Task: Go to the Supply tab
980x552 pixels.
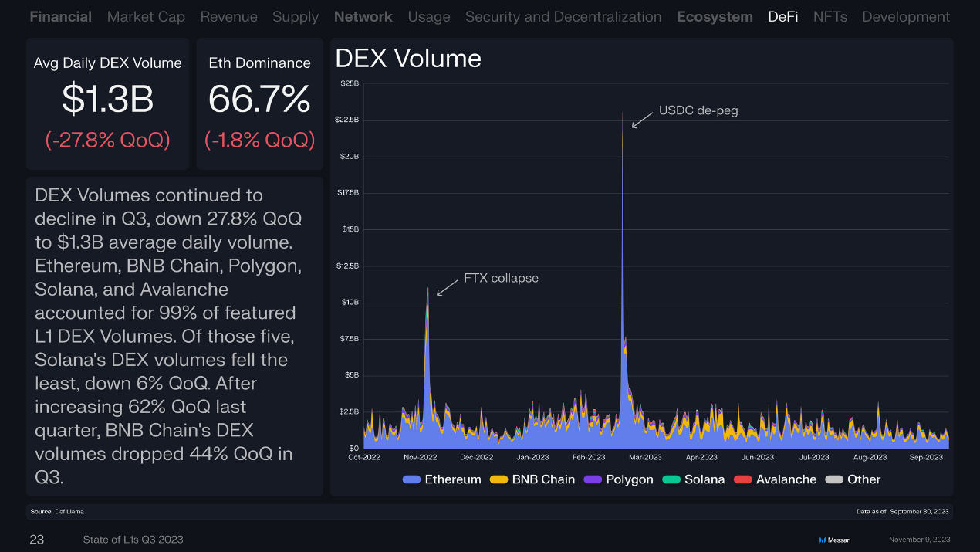Action: [x=296, y=16]
